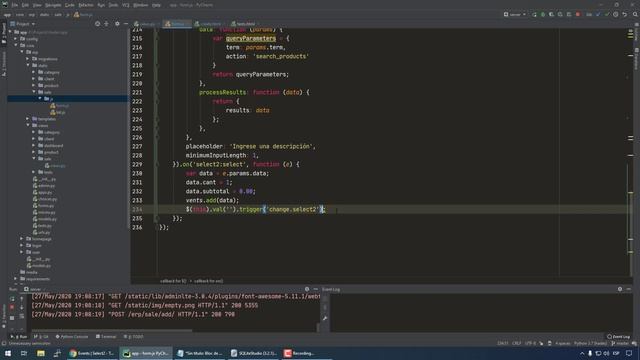Toggle soft-wrap icon in Run panel

pos(22,316)
